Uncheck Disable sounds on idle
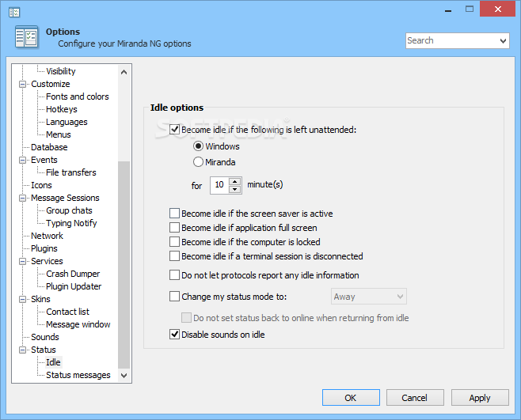 [x=174, y=334]
